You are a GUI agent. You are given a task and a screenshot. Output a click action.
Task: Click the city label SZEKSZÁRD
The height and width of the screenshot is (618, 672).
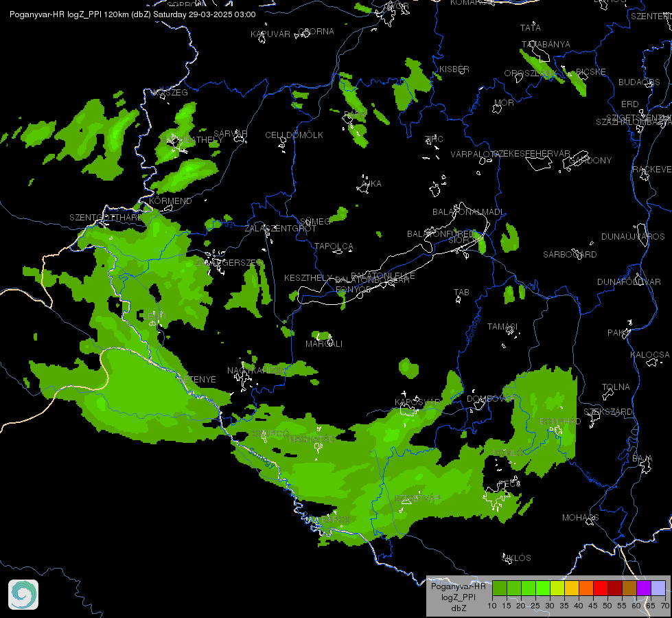coord(608,412)
